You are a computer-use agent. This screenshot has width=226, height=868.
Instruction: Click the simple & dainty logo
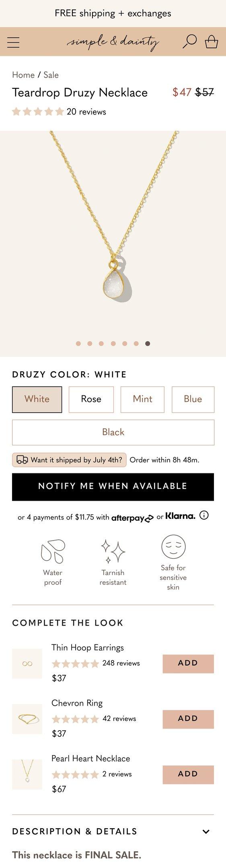(x=113, y=42)
